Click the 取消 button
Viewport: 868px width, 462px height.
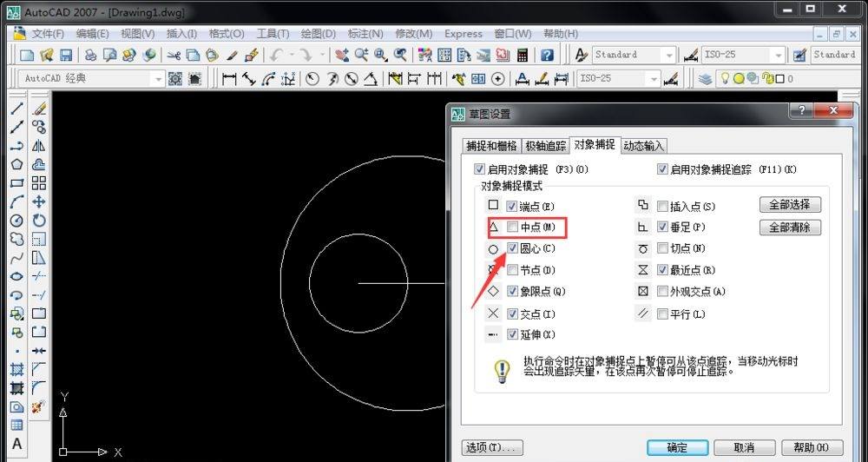(x=745, y=447)
